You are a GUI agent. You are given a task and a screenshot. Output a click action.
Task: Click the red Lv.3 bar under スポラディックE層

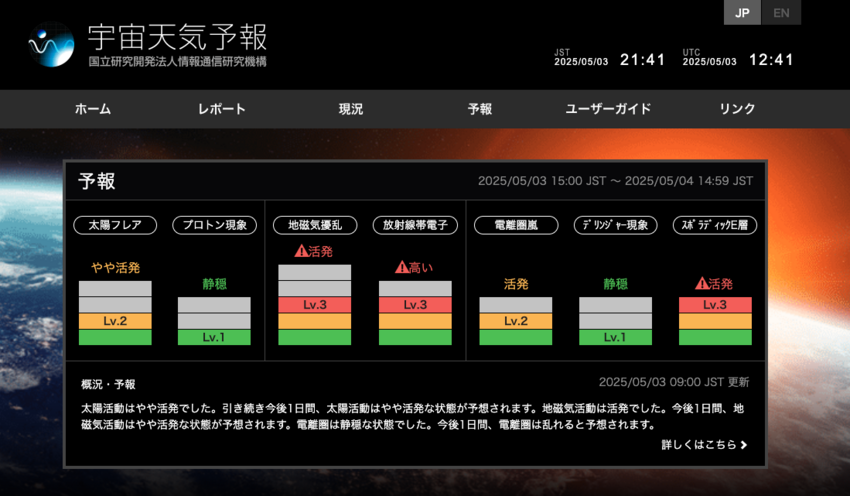point(715,305)
